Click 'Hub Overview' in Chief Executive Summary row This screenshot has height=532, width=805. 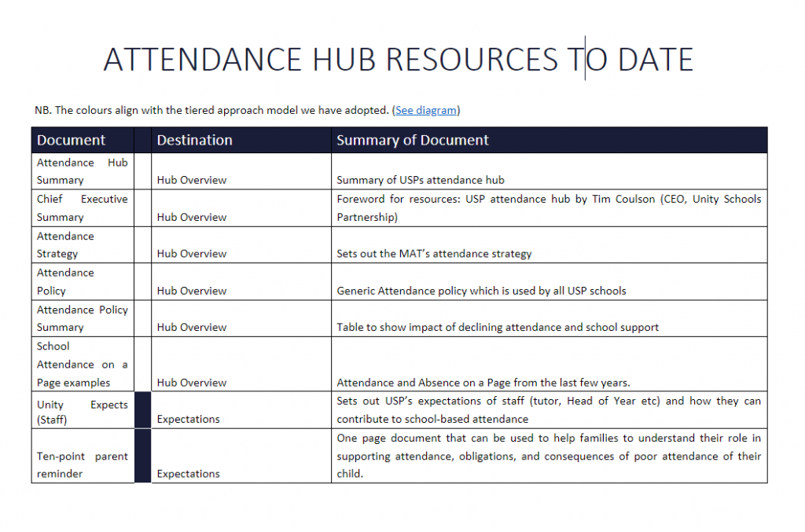pos(192,217)
